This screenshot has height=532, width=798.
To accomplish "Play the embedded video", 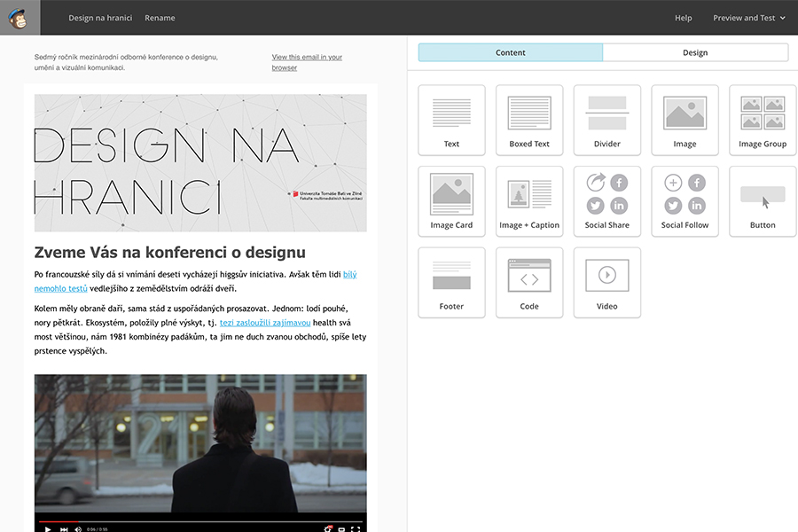I will tap(47, 529).
